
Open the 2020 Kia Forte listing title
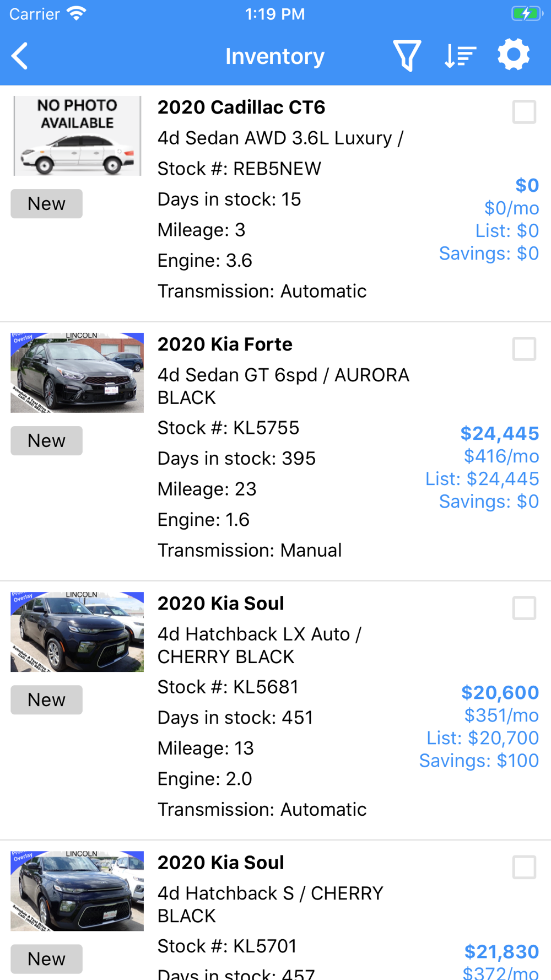pos(225,344)
